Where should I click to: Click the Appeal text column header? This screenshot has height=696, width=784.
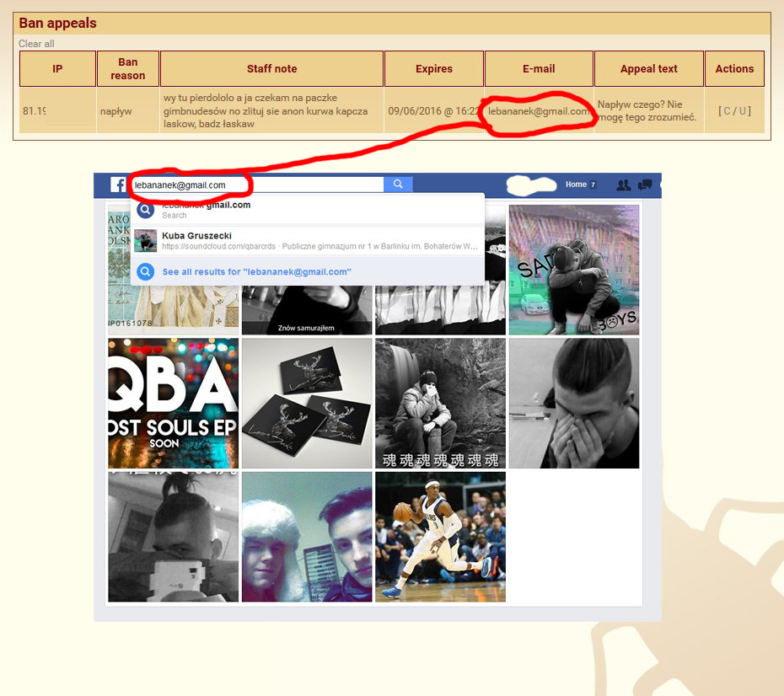pyautogui.click(x=649, y=68)
